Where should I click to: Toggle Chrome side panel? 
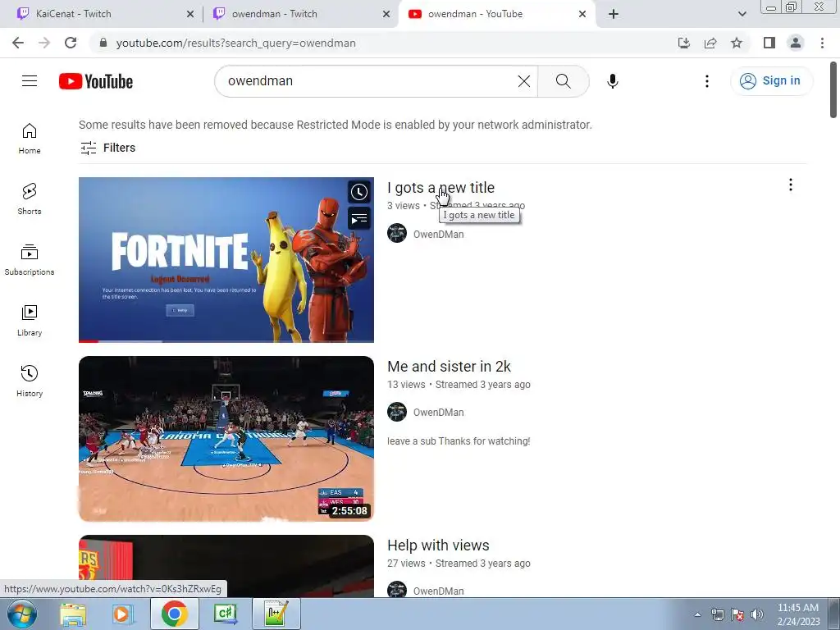pos(769,43)
